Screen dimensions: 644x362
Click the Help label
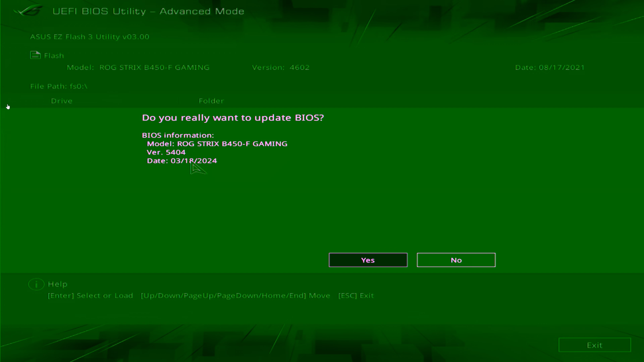[58, 284]
